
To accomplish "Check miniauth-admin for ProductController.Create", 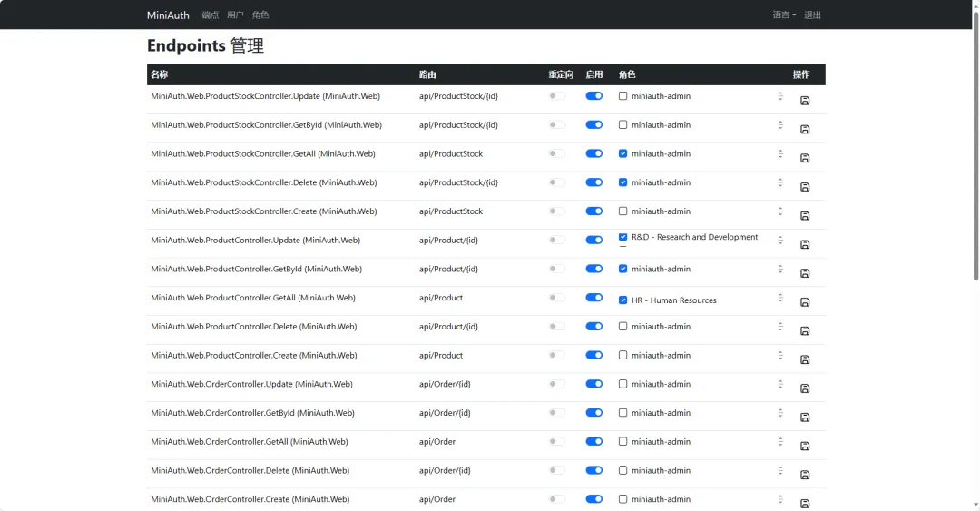I will point(622,355).
